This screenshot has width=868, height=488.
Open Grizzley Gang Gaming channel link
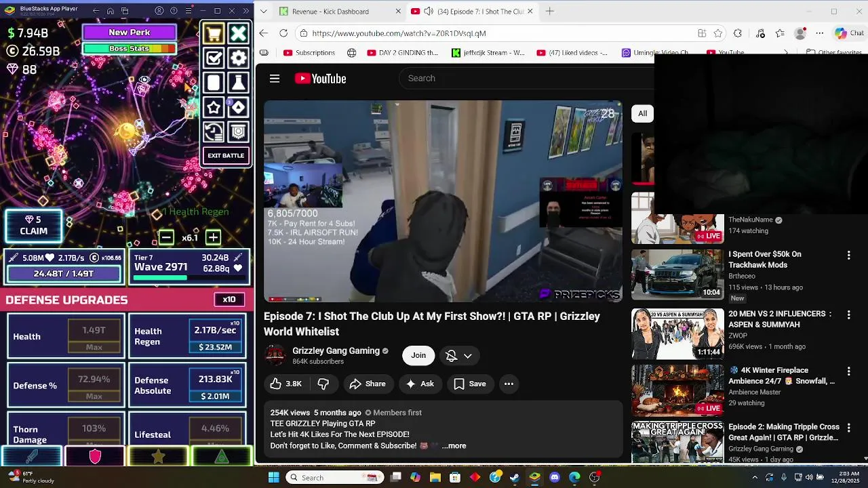click(336, 351)
